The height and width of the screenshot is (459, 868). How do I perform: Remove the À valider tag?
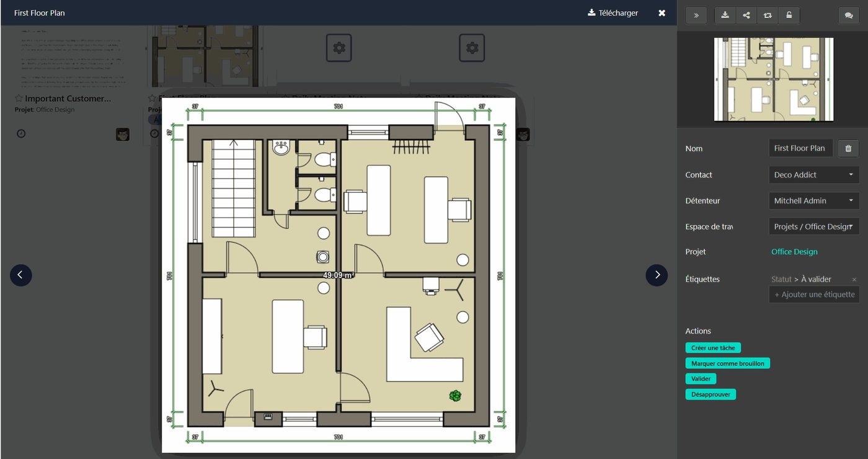854,280
